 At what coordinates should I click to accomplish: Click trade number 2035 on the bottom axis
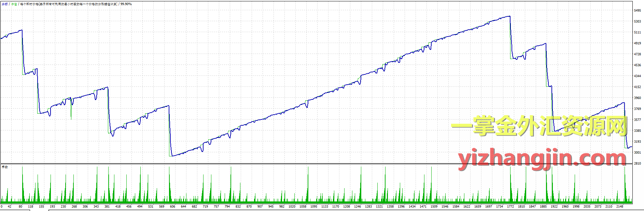(587, 207)
